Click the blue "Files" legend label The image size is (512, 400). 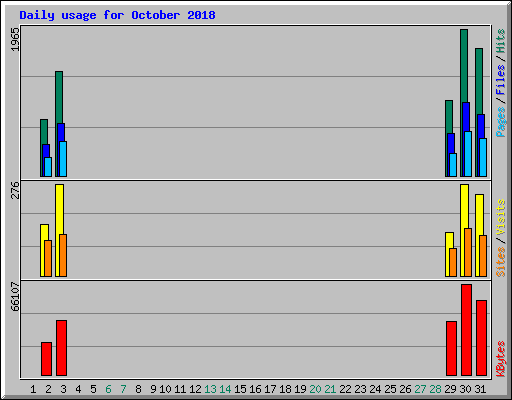pyautogui.click(x=501, y=80)
